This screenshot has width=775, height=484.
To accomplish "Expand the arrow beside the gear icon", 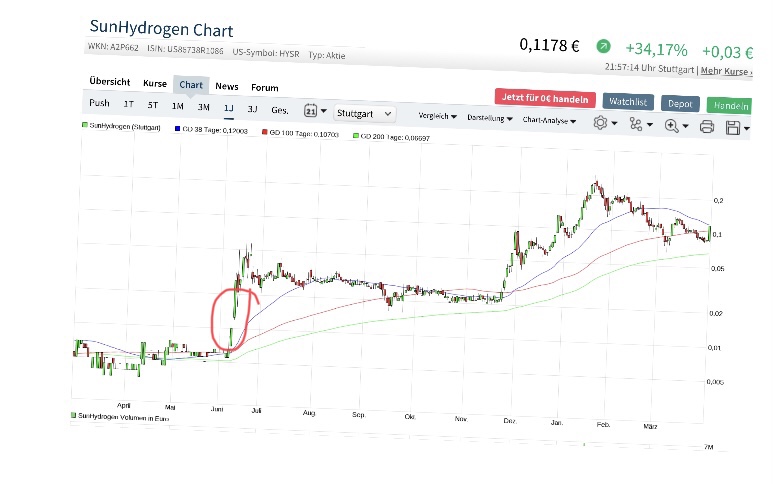I will [x=614, y=123].
